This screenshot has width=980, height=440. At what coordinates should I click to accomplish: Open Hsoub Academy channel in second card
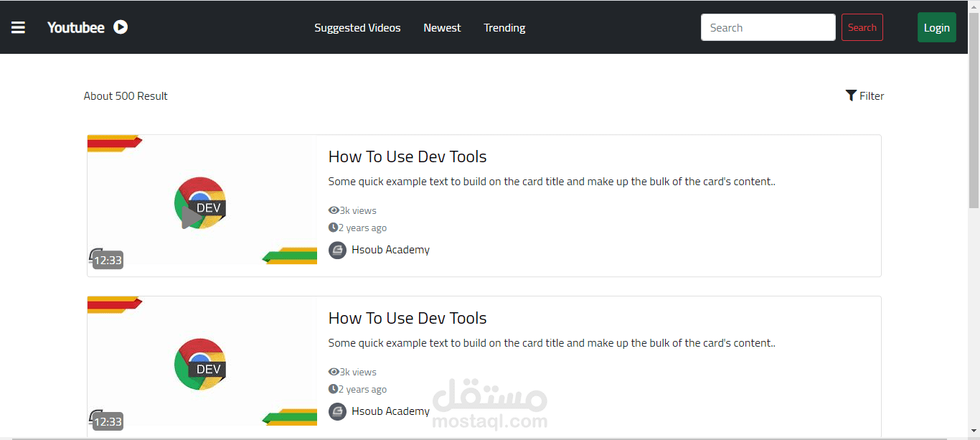[x=390, y=411]
